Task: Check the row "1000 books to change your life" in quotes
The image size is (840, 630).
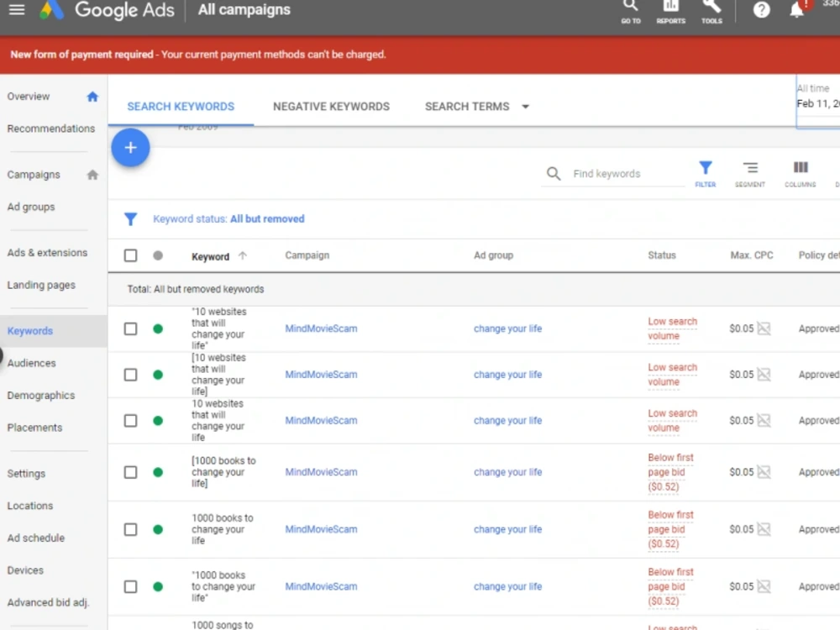Action: click(x=131, y=586)
